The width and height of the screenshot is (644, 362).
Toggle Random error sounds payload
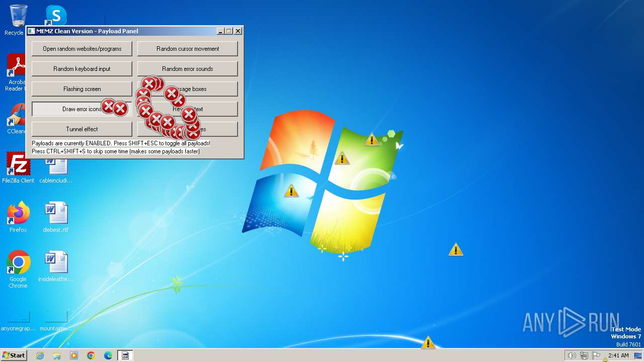188,69
